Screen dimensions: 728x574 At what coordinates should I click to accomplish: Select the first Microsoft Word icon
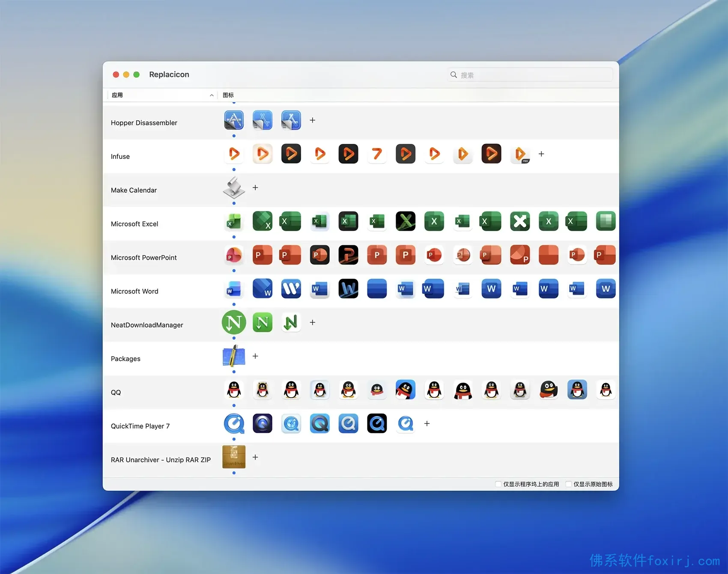[234, 289]
